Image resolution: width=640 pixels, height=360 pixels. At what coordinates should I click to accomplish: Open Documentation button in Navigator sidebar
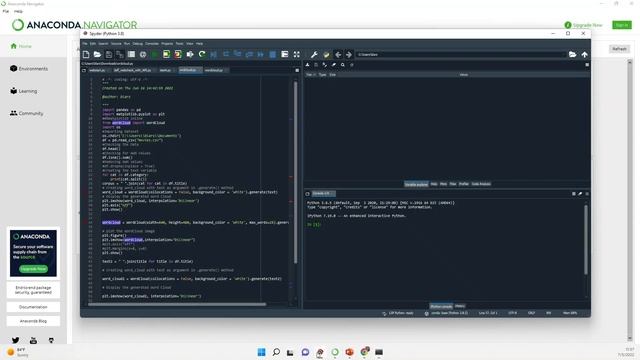pos(33,307)
